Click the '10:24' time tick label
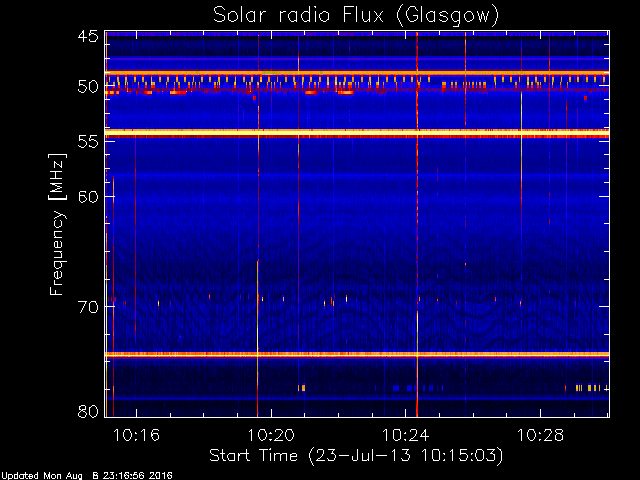 tap(406, 435)
